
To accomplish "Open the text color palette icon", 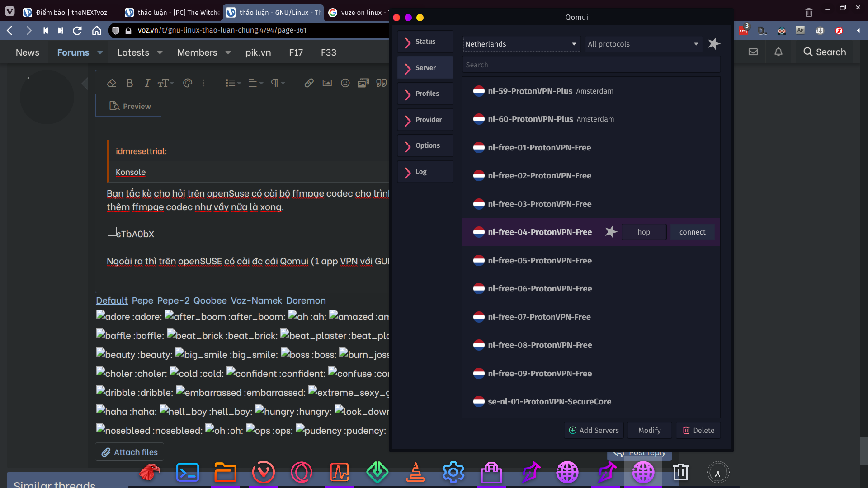I will (188, 83).
